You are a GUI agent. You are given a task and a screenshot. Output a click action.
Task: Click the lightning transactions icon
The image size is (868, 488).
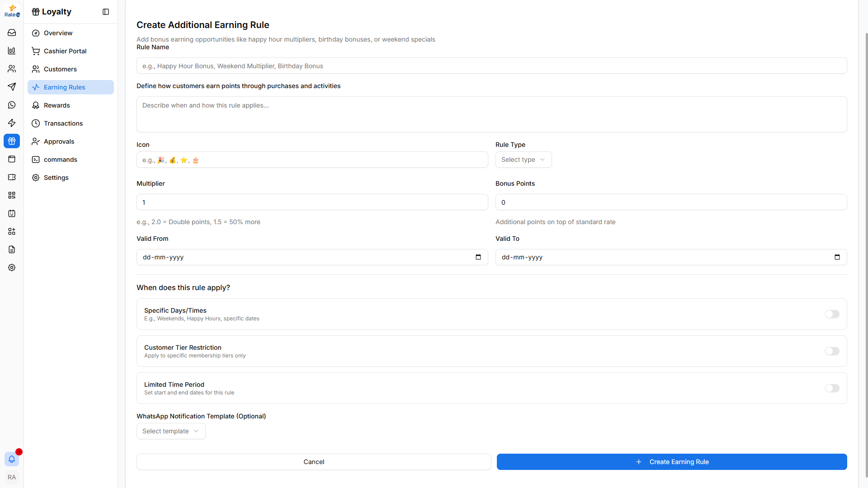[12, 123]
